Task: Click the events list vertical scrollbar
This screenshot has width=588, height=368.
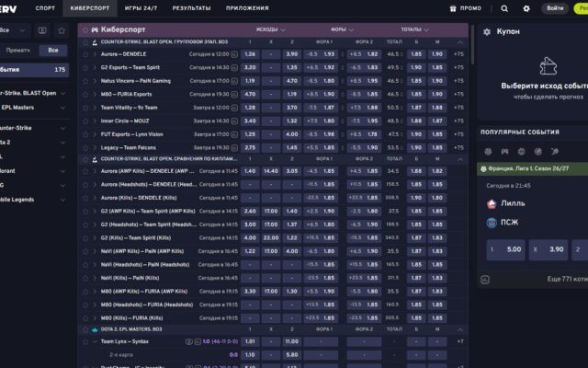Action: [472, 45]
